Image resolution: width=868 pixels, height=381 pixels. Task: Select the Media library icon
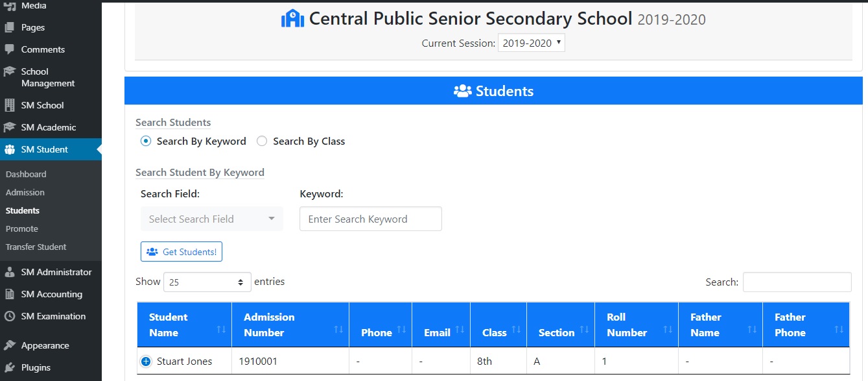[9, 5]
